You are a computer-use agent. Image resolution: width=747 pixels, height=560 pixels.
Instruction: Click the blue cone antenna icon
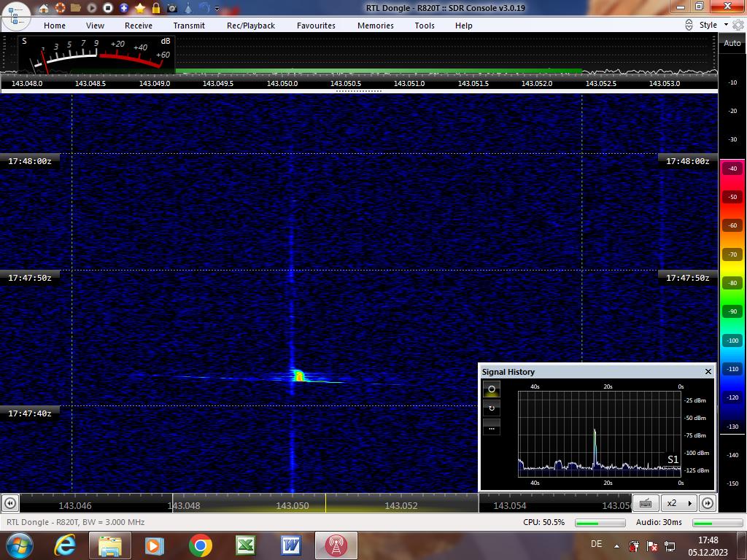click(x=189, y=8)
